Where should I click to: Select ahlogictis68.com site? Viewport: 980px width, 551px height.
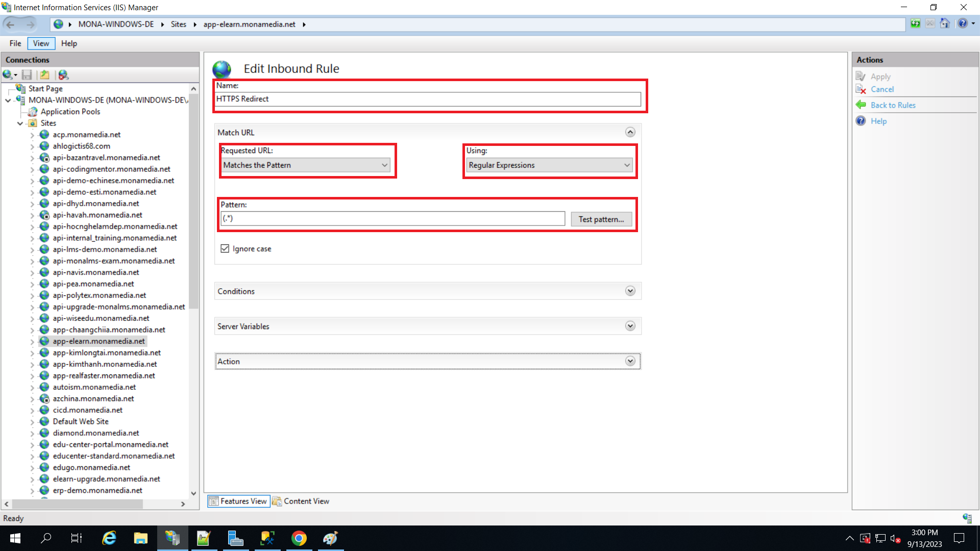point(82,146)
